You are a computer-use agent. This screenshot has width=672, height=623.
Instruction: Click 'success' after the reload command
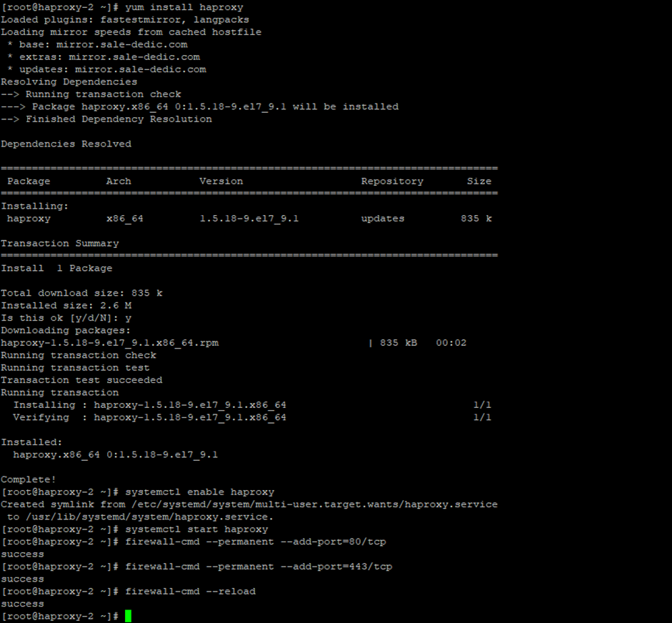coord(22,604)
